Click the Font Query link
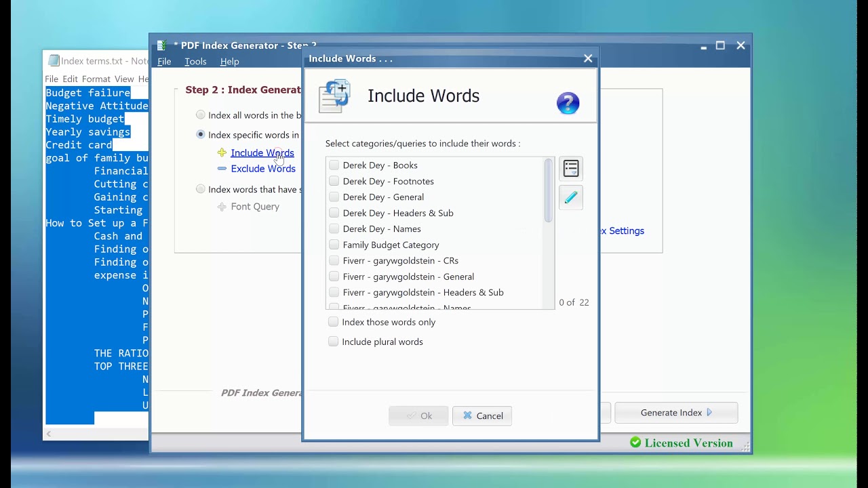This screenshot has width=868, height=488. pyautogui.click(x=255, y=207)
